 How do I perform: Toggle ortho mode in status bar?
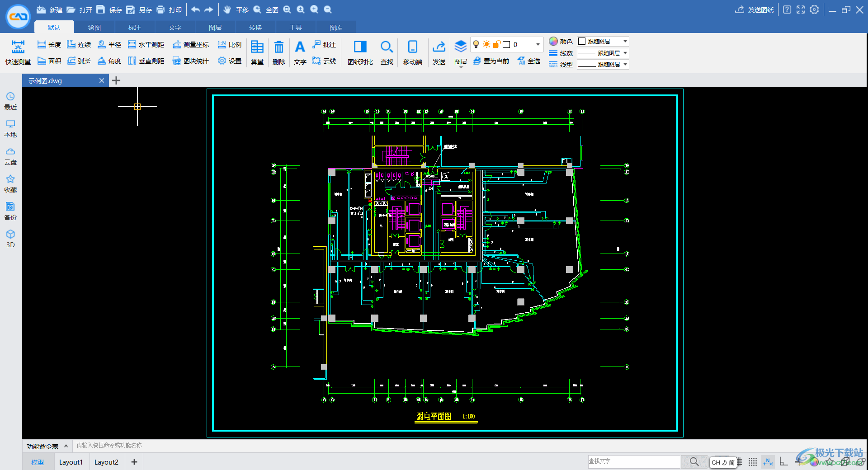(783, 462)
